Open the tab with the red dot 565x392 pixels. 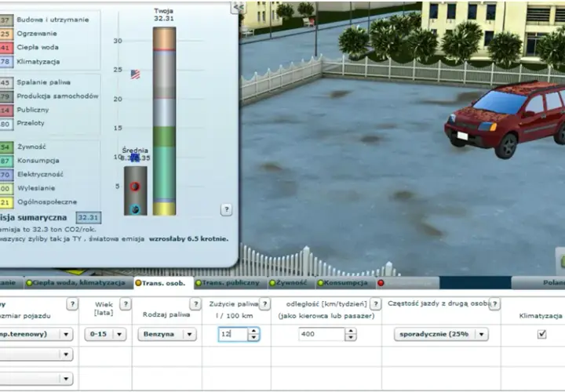click(x=408, y=283)
